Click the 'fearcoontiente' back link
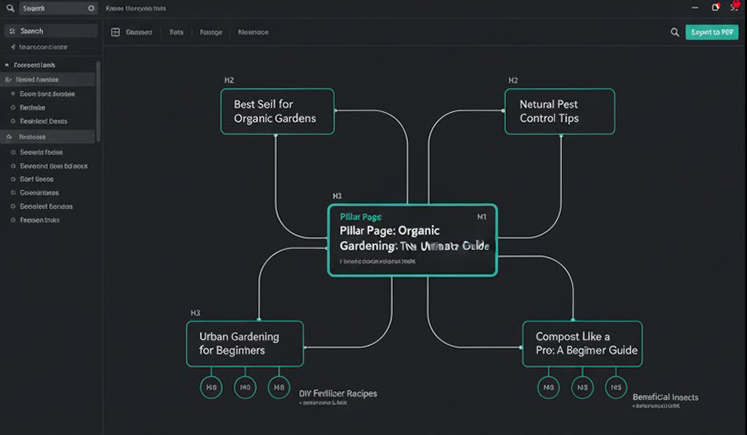This screenshot has height=435, width=747. pos(43,47)
